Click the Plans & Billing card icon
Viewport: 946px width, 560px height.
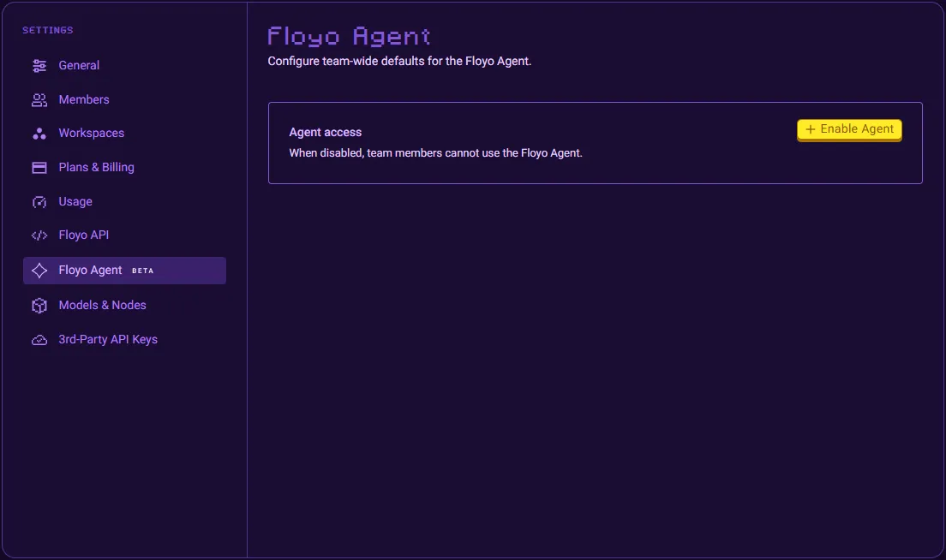click(x=39, y=168)
